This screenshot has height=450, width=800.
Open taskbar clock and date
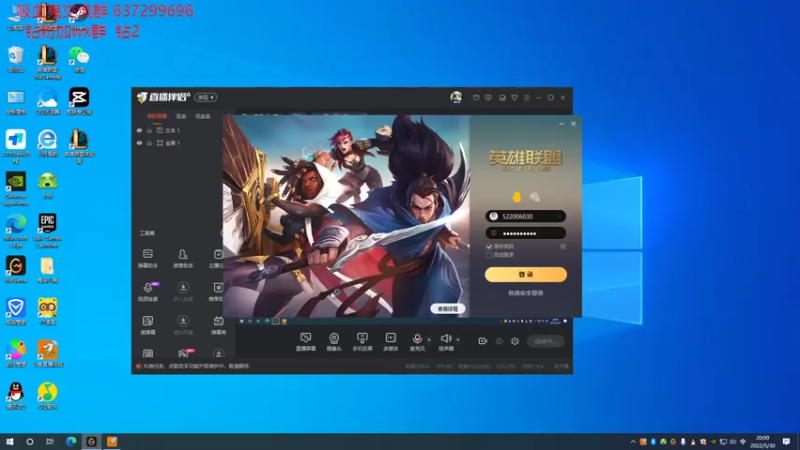click(762, 442)
